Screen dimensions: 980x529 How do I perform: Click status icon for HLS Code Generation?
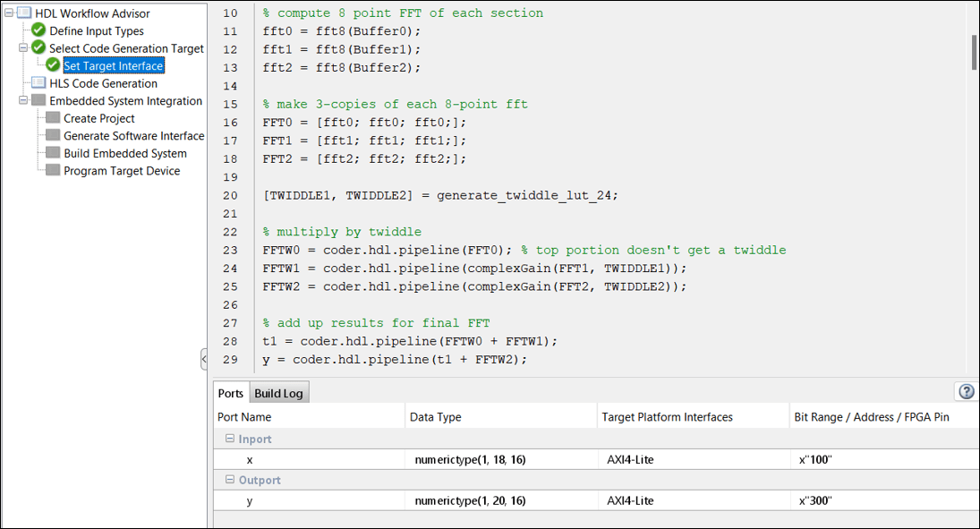coord(38,82)
